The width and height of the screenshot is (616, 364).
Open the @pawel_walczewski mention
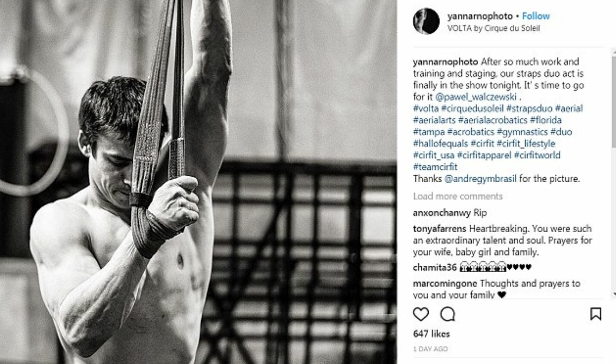pos(476,96)
